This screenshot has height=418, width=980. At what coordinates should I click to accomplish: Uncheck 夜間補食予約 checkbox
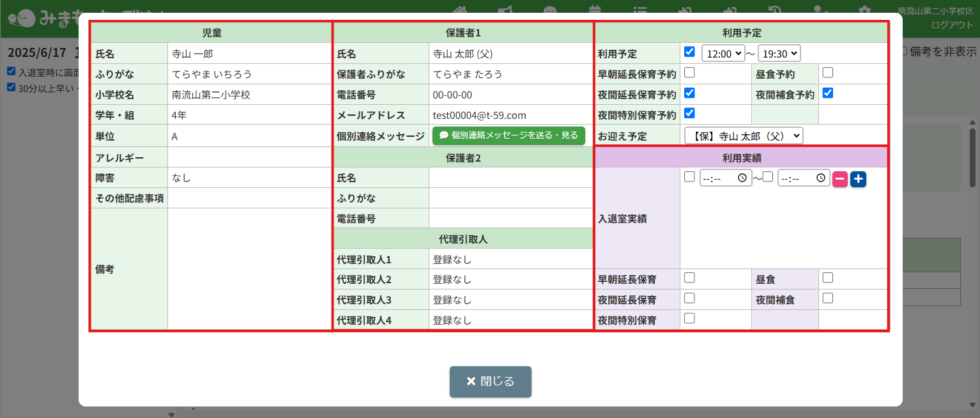pyautogui.click(x=828, y=93)
